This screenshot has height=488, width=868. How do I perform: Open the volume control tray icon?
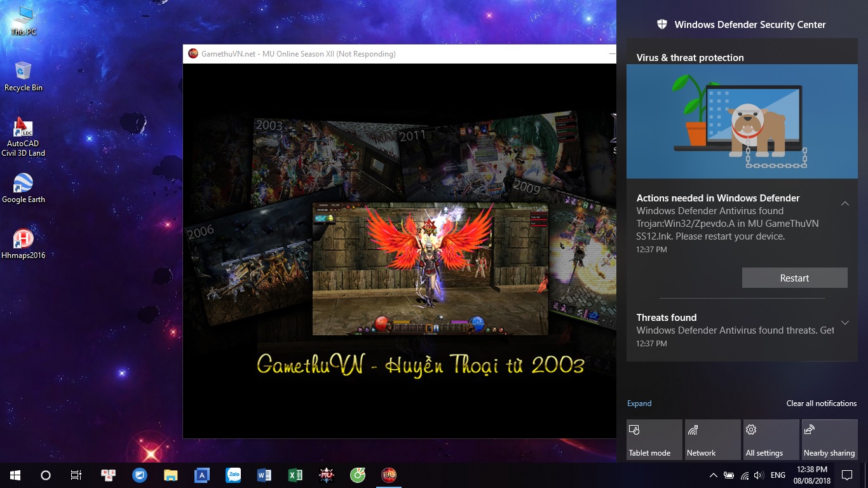pyautogui.click(x=759, y=475)
